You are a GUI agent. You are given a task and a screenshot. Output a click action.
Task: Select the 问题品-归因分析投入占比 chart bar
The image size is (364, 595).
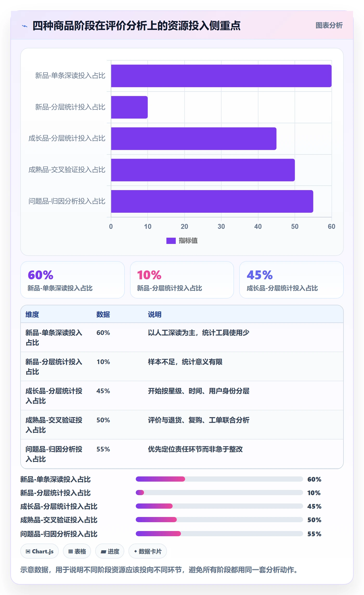(212, 201)
